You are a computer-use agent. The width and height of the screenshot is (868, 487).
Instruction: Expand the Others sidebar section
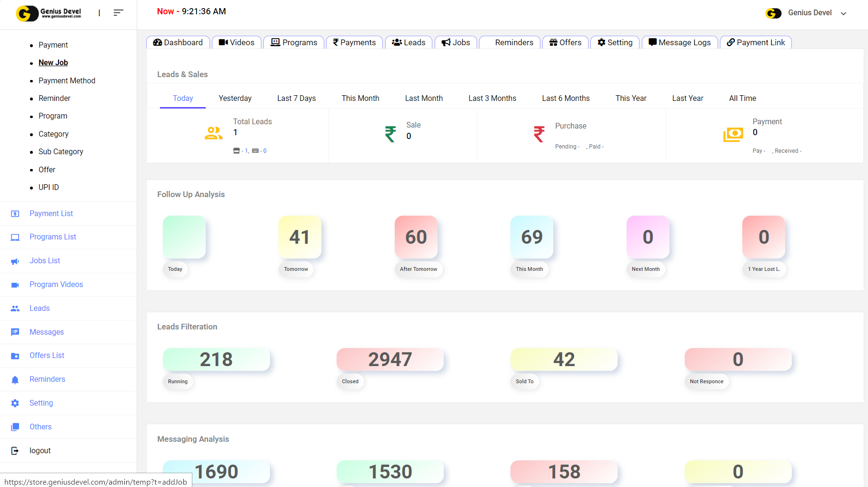(40, 427)
